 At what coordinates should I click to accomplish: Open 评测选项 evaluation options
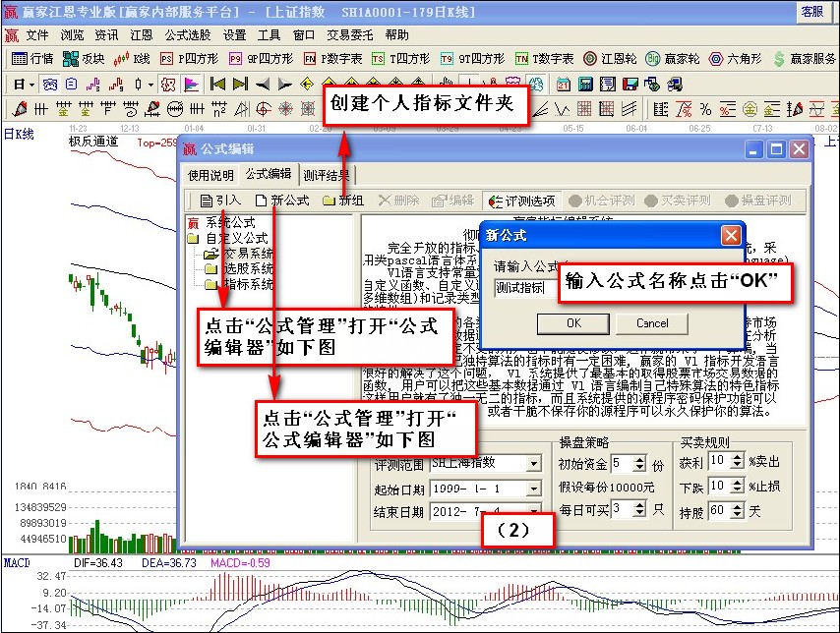tap(522, 201)
